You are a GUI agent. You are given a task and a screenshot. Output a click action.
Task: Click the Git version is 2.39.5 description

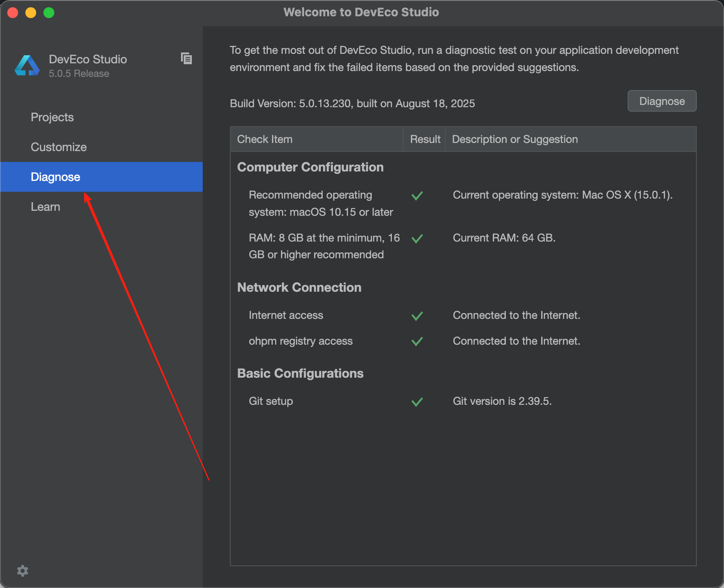(502, 401)
